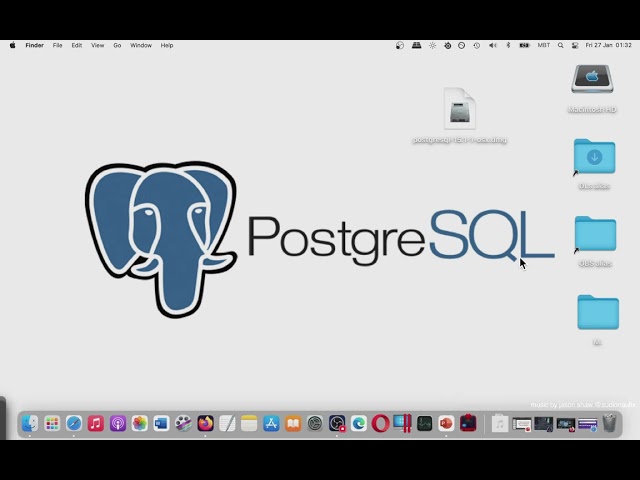The image size is (640, 480).
Task: Select the OBS alias folder
Action: [595, 234]
